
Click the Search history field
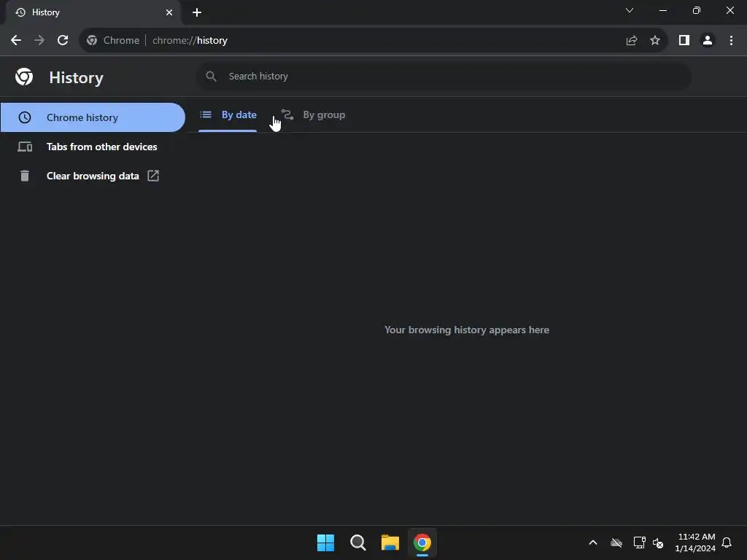(444, 76)
